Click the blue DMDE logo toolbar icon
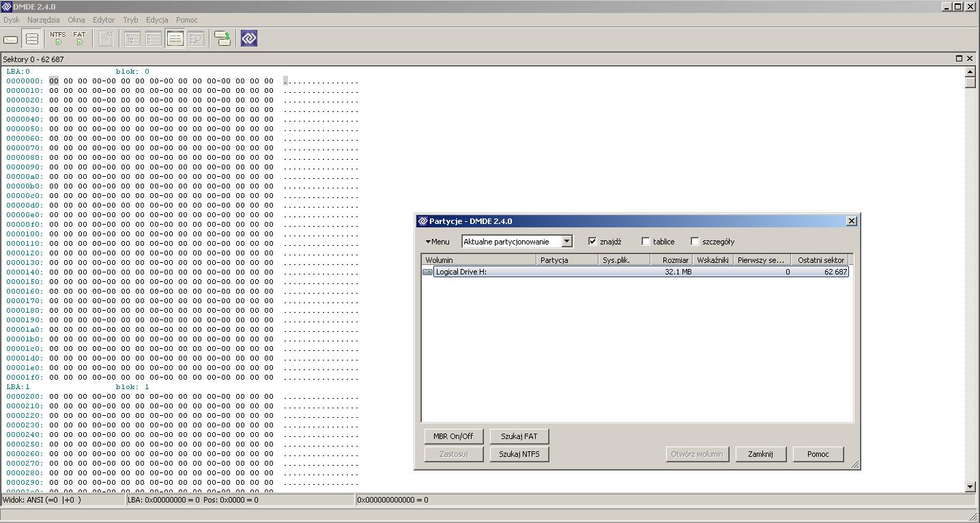The height and width of the screenshot is (523, 980). click(x=249, y=39)
